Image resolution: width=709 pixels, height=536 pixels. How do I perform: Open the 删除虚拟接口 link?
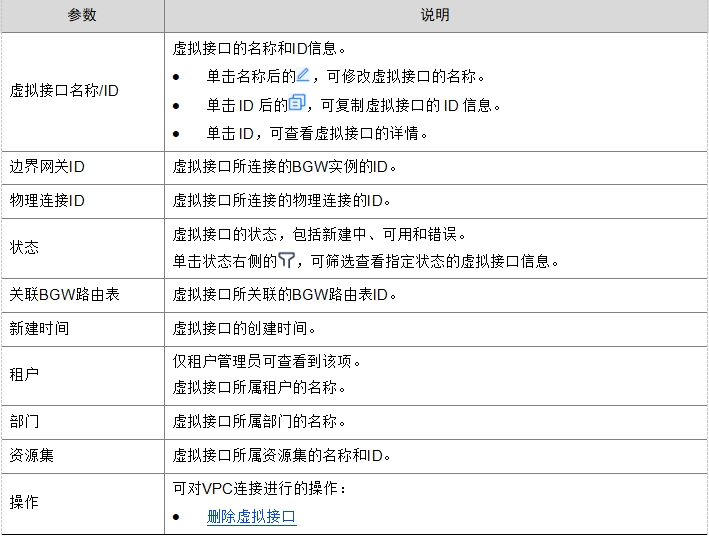point(251,516)
